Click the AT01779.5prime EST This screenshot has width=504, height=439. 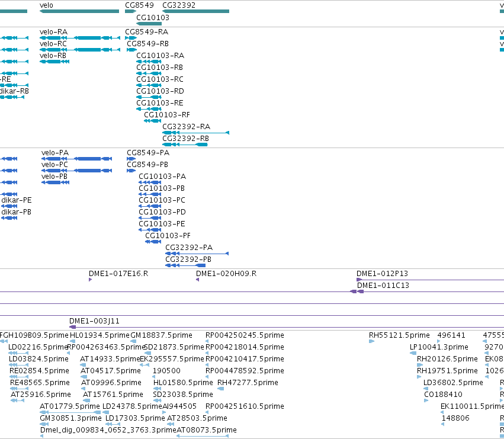[x=70, y=412]
